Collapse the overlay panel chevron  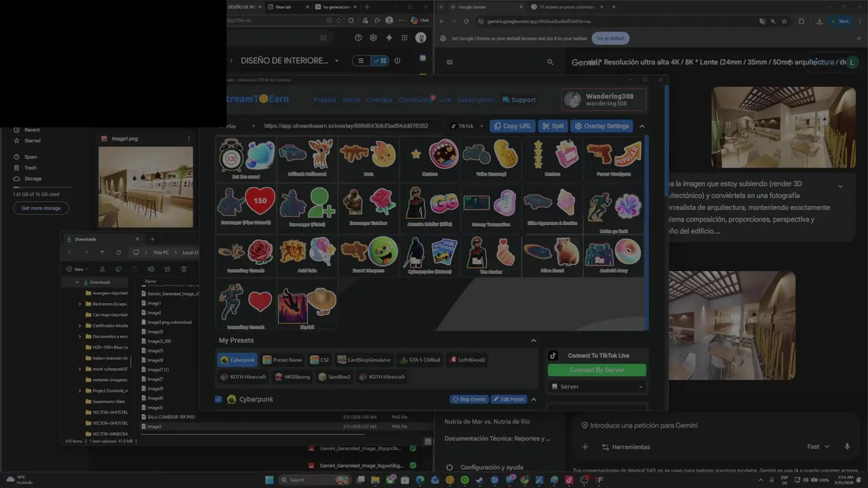coord(642,126)
